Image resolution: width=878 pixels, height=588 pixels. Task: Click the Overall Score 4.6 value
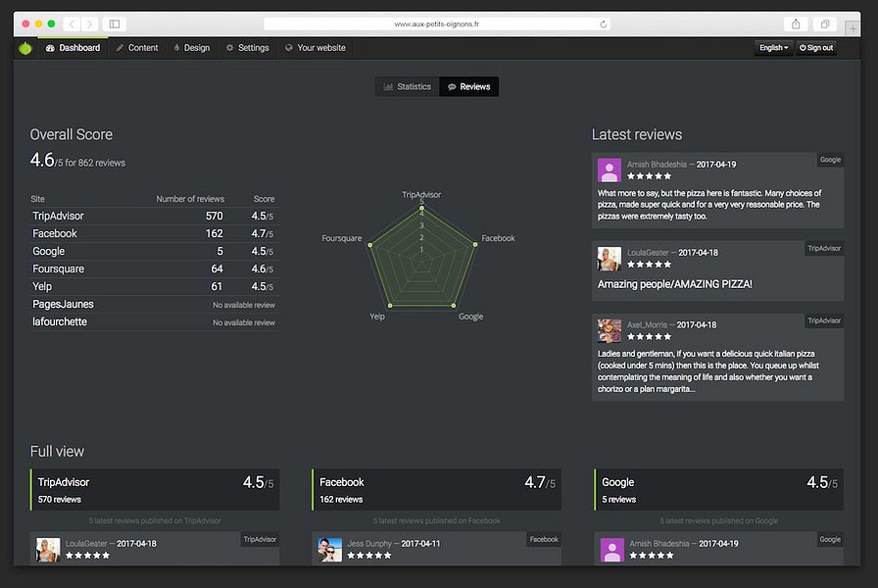pyautogui.click(x=42, y=160)
